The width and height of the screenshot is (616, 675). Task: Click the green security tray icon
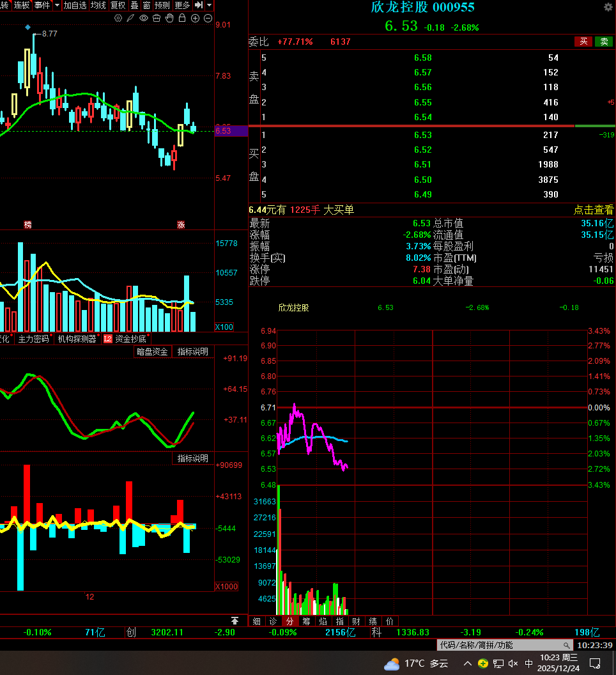pyautogui.click(x=483, y=663)
